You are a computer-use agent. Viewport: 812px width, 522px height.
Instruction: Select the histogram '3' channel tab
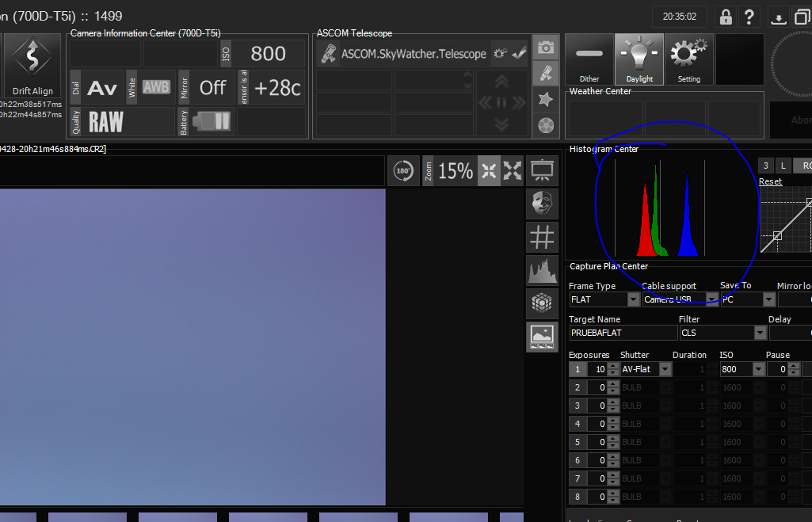pos(766,166)
